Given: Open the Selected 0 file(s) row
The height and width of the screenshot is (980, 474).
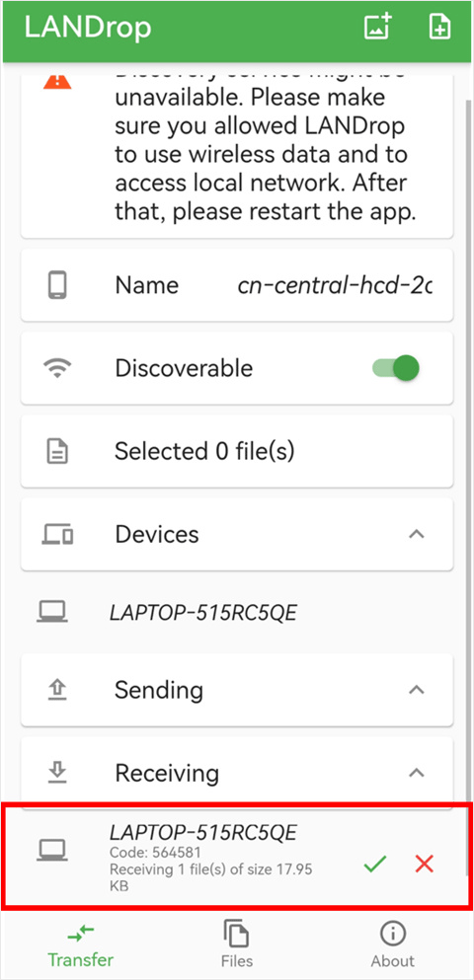Looking at the screenshot, I should pos(237,451).
